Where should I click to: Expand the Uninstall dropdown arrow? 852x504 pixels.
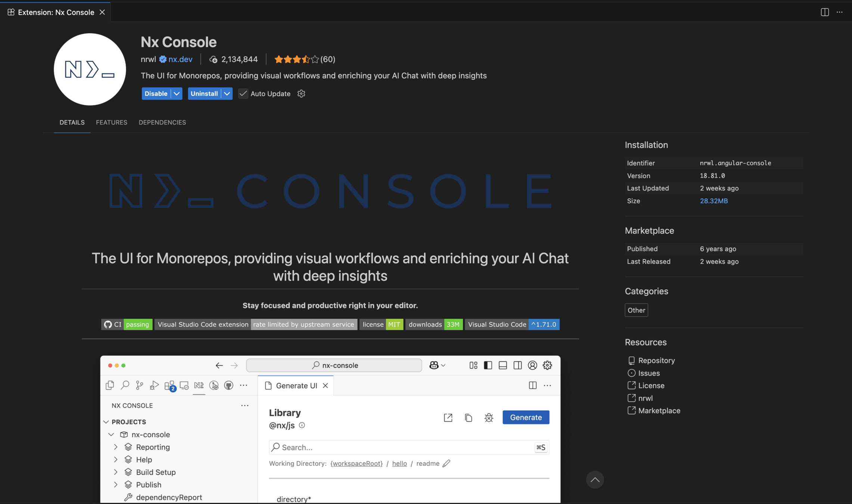coord(227,94)
